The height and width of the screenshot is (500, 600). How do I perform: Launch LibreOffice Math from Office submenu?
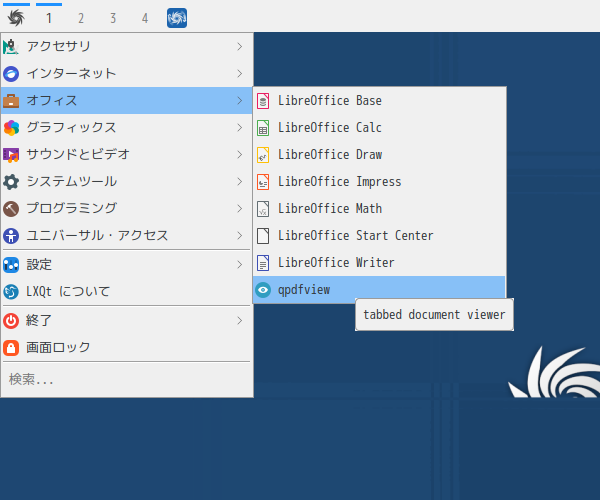click(379, 209)
